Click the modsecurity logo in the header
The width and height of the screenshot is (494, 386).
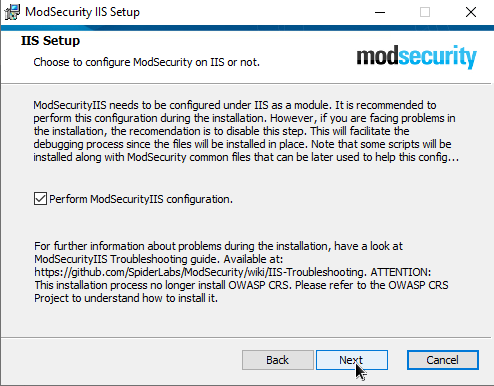tap(417, 57)
